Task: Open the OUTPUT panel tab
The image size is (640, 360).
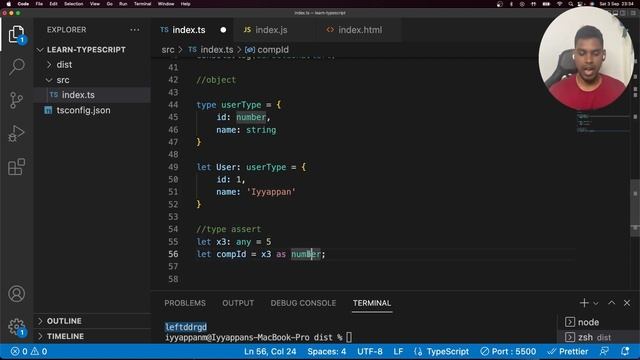Action: (x=238, y=303)
